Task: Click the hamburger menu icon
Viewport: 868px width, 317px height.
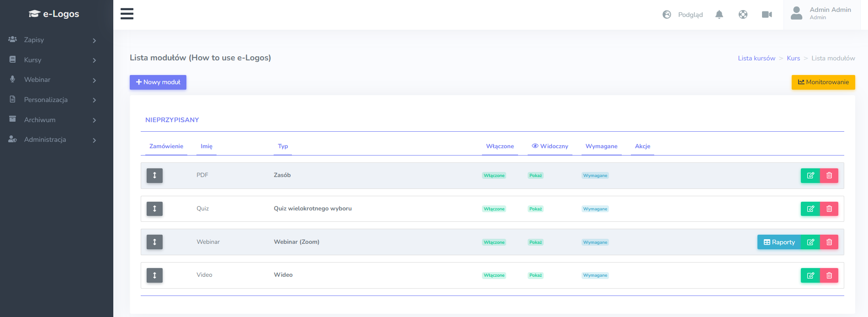Action: click(127, 14)
